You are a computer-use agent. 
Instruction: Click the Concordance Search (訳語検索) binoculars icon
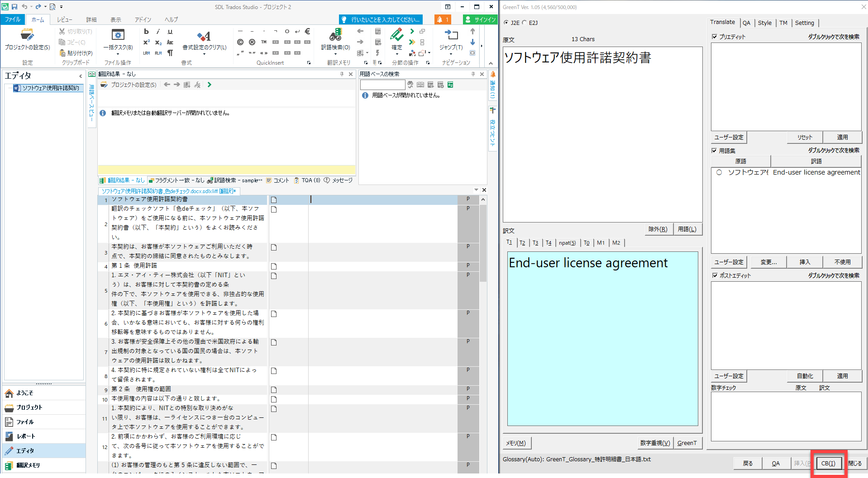(x=335, y=35)
